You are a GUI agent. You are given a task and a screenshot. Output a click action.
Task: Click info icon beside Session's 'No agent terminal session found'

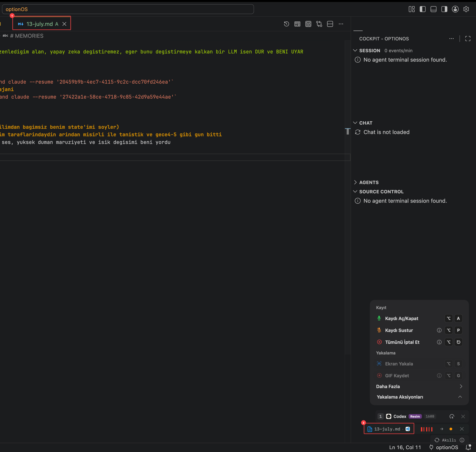coord(358,60)
